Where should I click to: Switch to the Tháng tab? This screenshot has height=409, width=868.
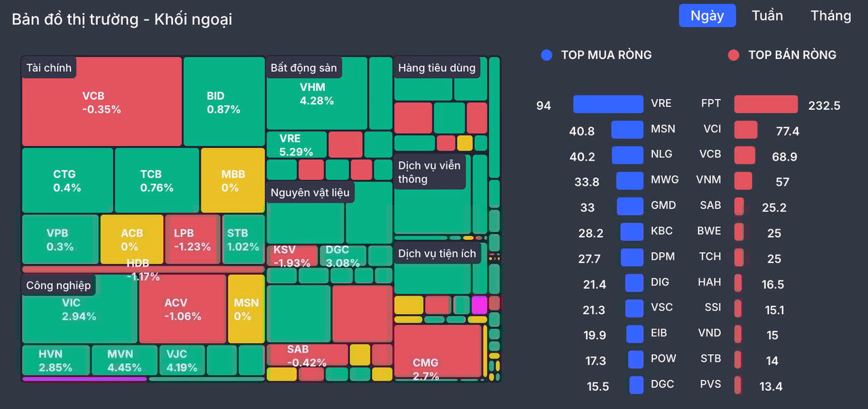[x=831, y=16]
